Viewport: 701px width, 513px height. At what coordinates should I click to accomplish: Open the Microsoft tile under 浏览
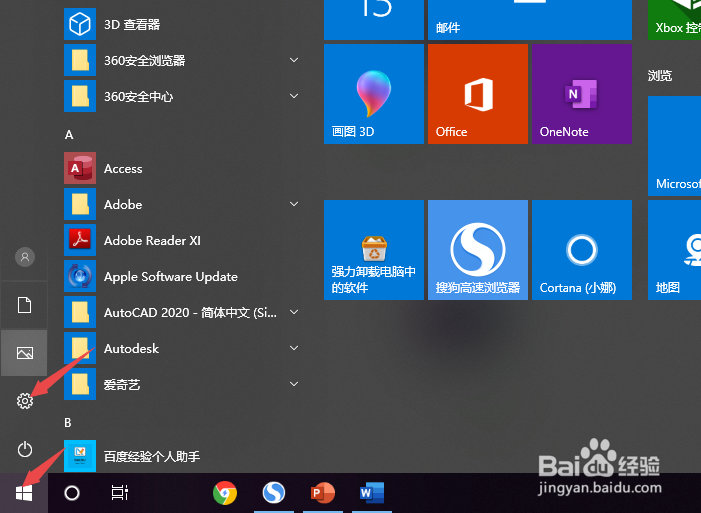click(675, 146)
